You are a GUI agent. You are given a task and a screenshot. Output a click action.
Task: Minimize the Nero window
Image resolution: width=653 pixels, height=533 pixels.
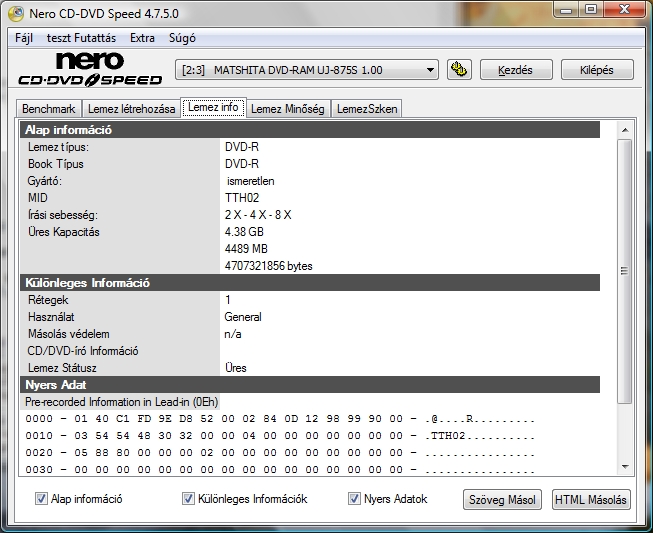click(567, 9)
